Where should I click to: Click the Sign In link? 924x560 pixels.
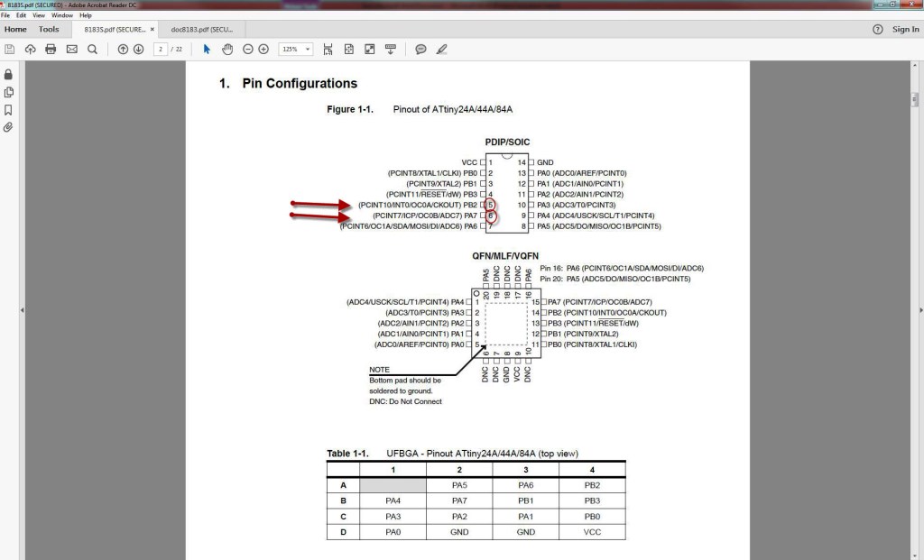point(905,30)
